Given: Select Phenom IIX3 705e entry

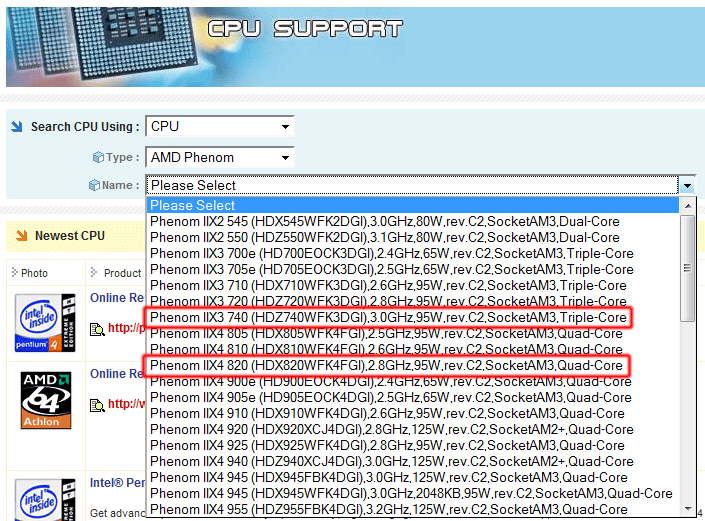Looking at the screenshot, I should pos(412,269).
